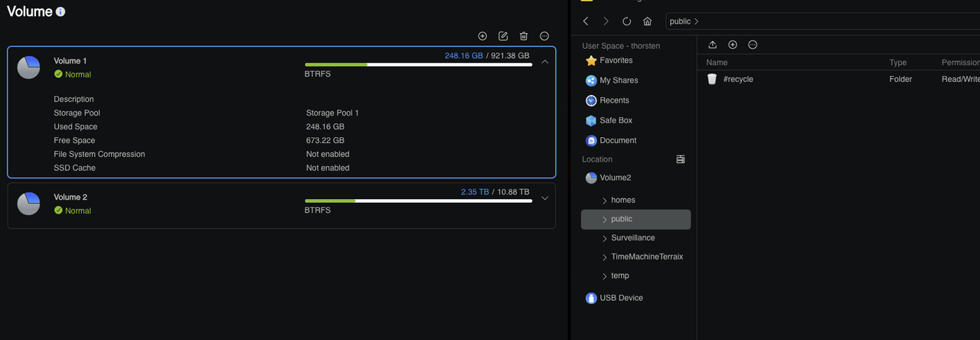The width and height of the screenshot is (980, 340).
Task: Click the Volume 2 usage progress bar
Action: coord(418,201)
